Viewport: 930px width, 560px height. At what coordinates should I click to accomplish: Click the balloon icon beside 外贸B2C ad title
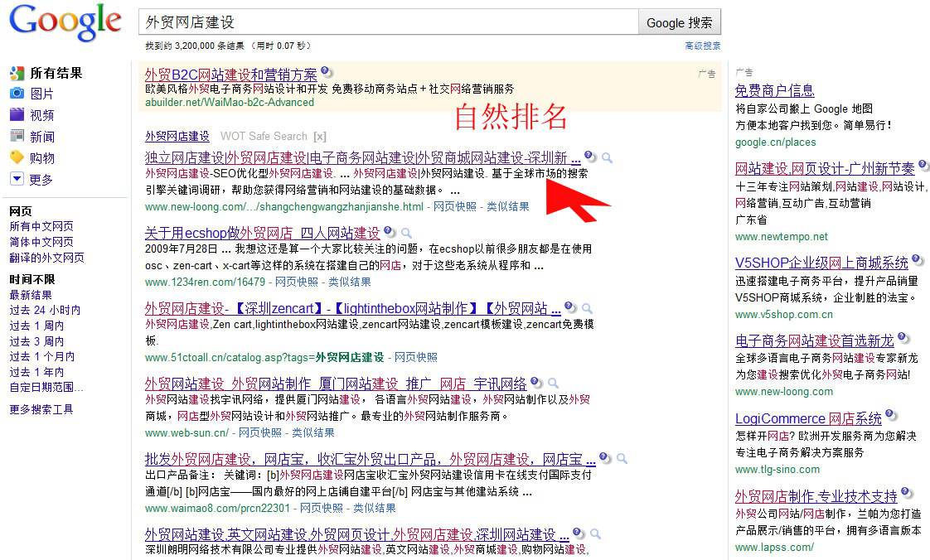tap(325, 72)
